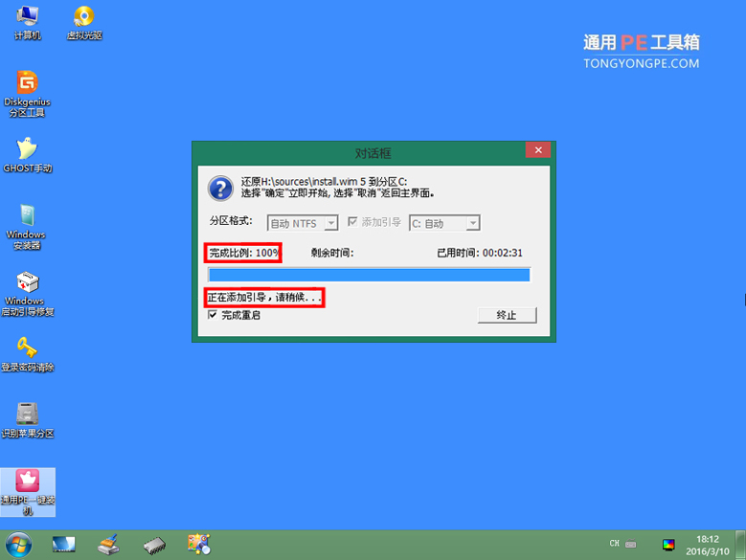Click the 终止 button
The height and width of the screenshot is (560, 746).
(508, 315)
